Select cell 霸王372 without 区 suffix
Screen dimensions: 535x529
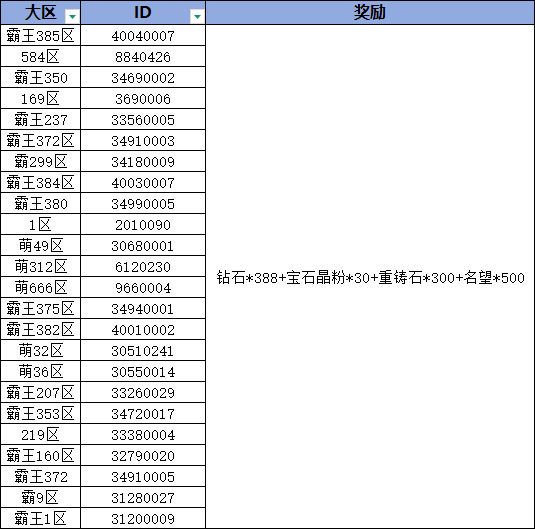(41, 476)
